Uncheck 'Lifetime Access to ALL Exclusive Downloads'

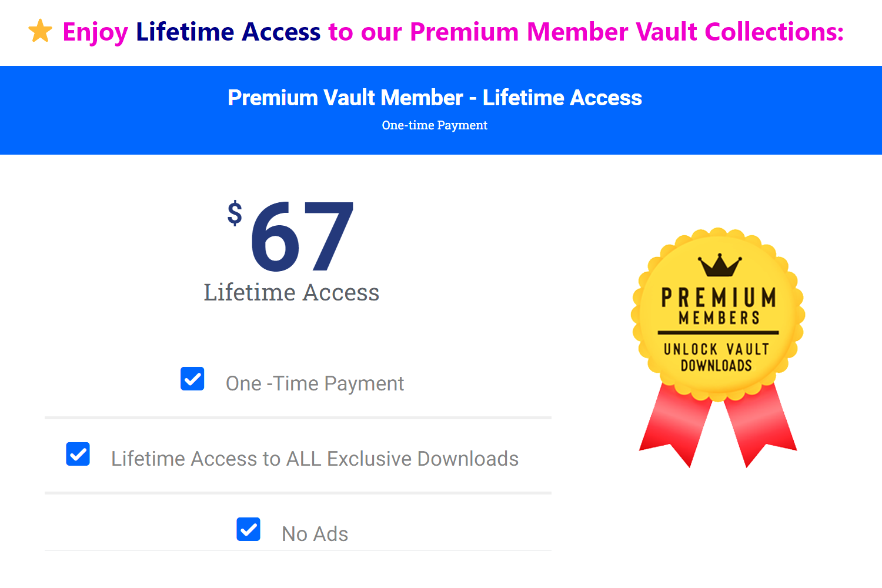(78, 454)
